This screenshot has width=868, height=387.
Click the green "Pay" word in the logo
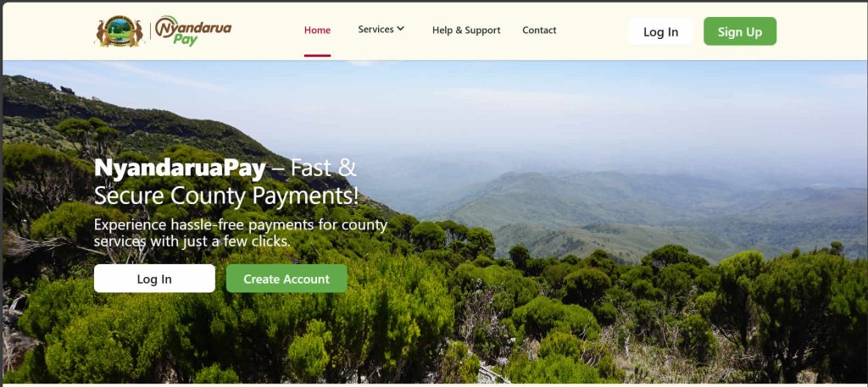point(185,40)
